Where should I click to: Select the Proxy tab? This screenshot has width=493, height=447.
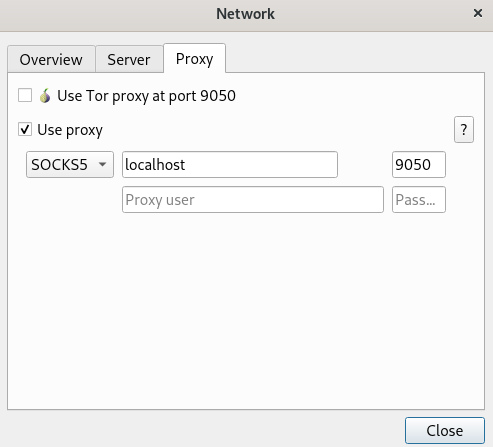coord(194,58)
